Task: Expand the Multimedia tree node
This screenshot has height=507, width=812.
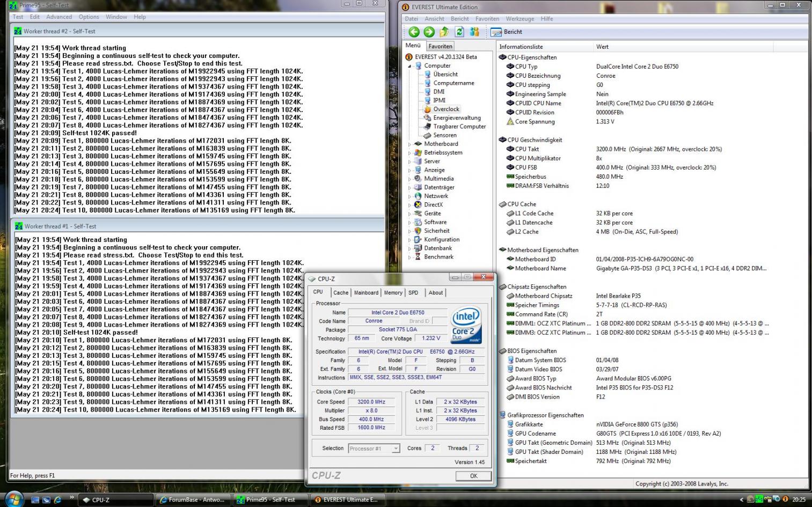Action: point(409,179)
